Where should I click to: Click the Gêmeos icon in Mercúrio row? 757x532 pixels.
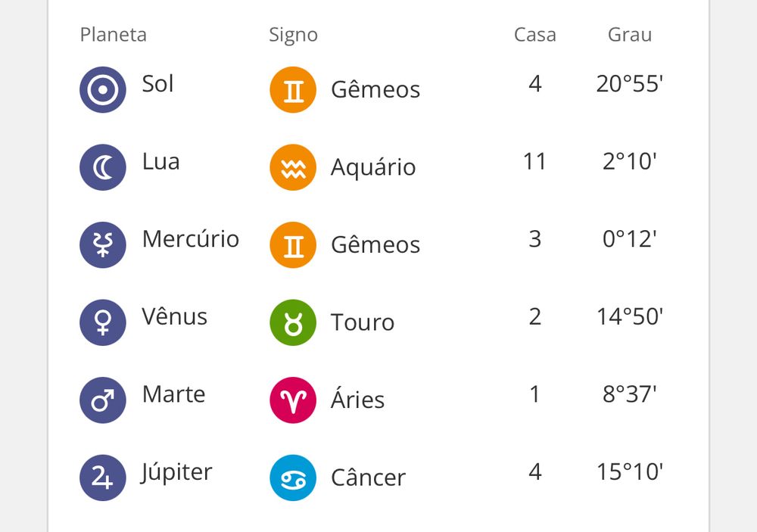coord(293,245)
